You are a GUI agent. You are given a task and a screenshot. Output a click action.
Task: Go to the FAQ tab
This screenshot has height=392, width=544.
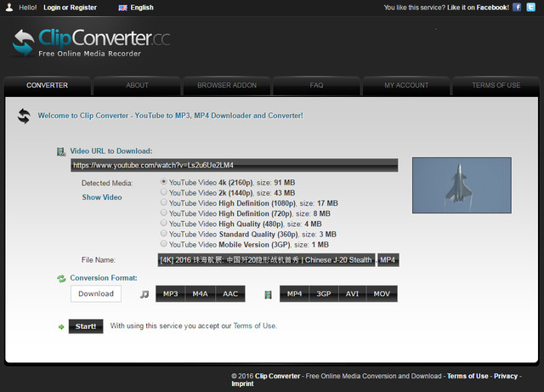pos(316,86)
